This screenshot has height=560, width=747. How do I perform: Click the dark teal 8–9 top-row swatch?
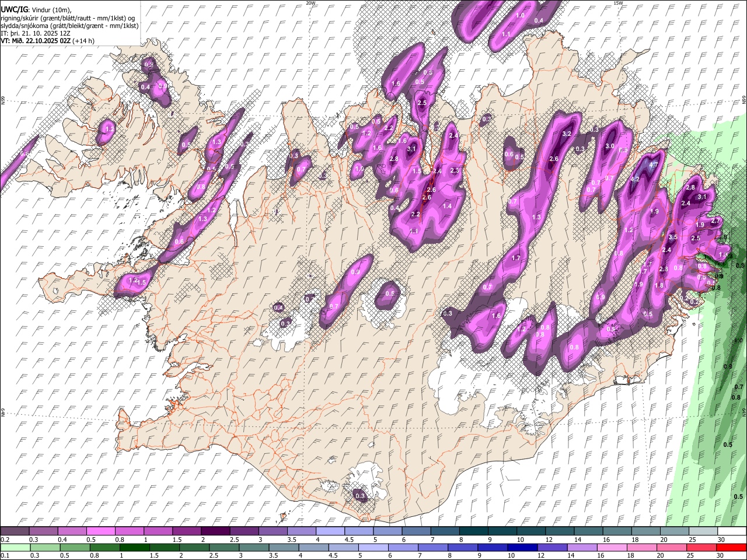pyautogui.click(x=473, y=531)
